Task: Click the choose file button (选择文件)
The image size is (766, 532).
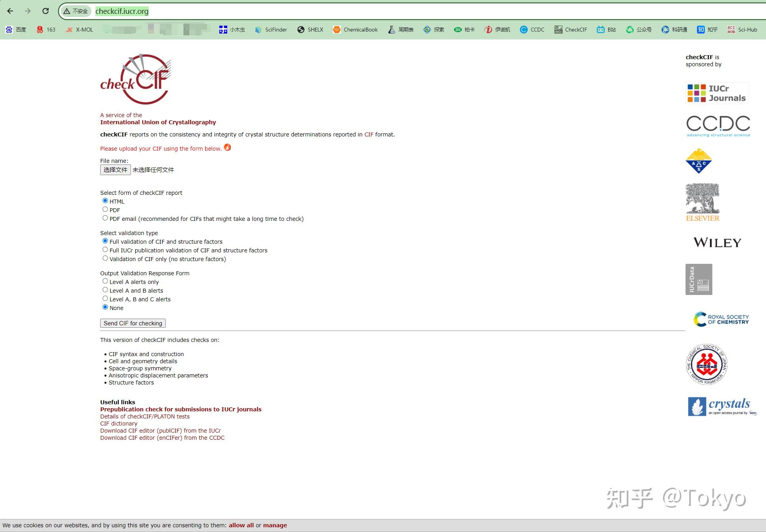Action: (115, 170)
